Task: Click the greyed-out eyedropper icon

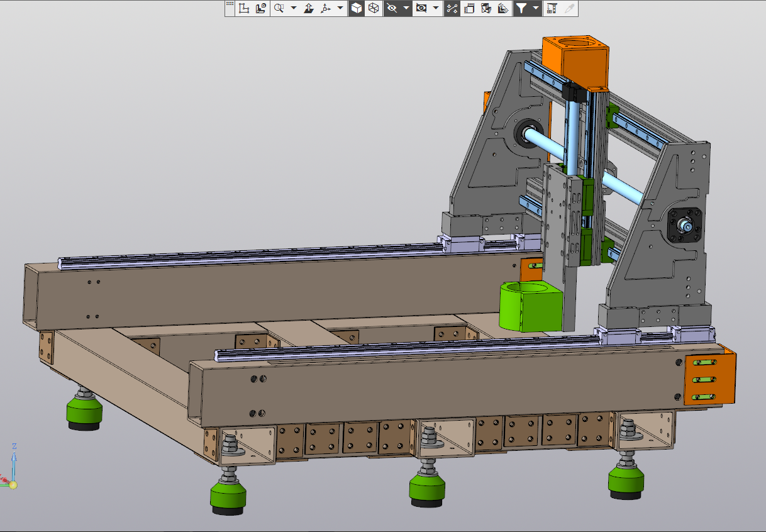Action: (x=569, y=8)
